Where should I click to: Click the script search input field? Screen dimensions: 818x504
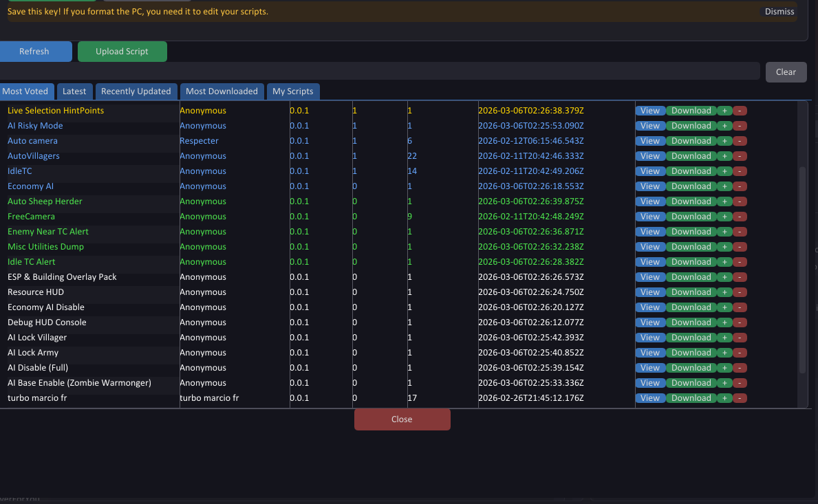pyautogui.click(x=378, y=72)
